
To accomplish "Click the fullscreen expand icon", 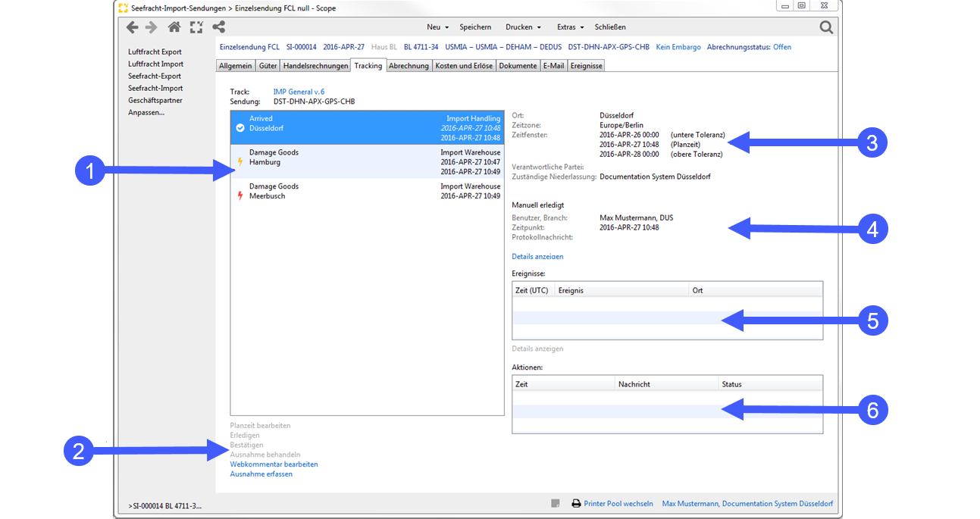I will [x=196, y=27].
